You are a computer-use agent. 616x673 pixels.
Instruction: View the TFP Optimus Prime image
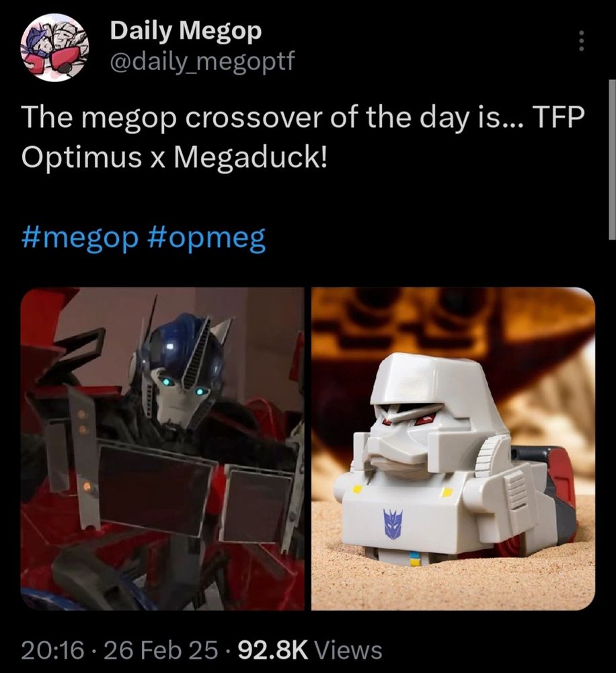(162, 448)
